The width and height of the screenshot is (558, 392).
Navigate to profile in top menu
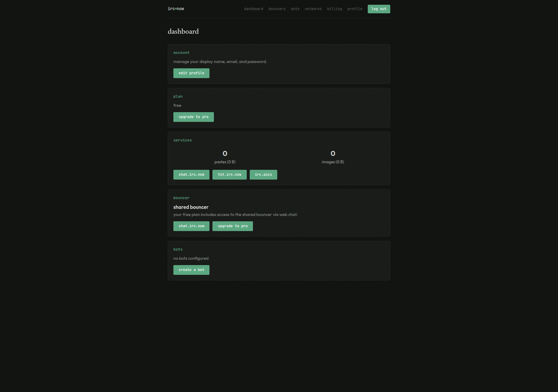click(354, 9)
